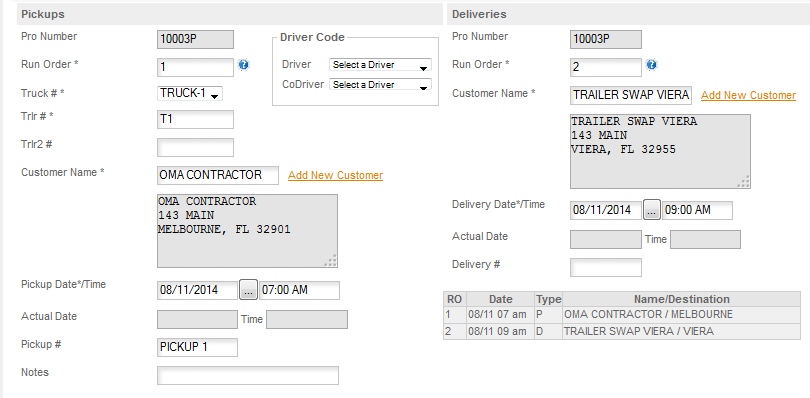The image size is (810, 398).
Task: Click the Notes input field
Action: [248, 376]
